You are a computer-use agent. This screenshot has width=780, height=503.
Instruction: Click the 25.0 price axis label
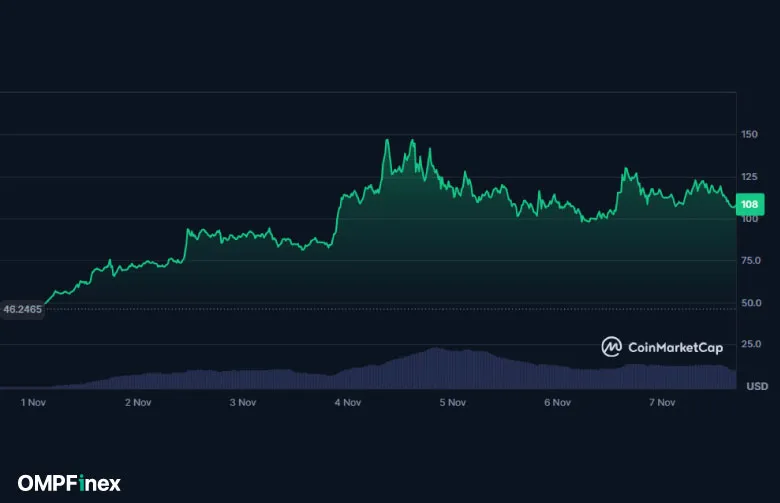click(x=749, y=344)
